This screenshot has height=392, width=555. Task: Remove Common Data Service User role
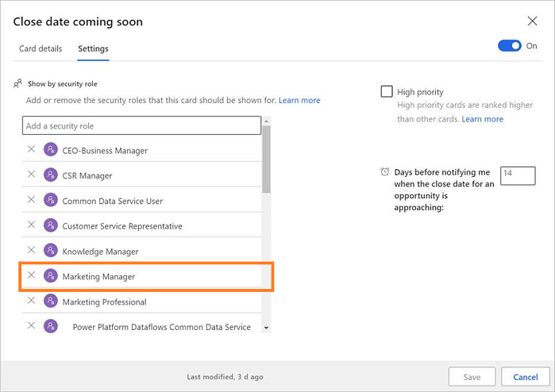pos(32,200)
